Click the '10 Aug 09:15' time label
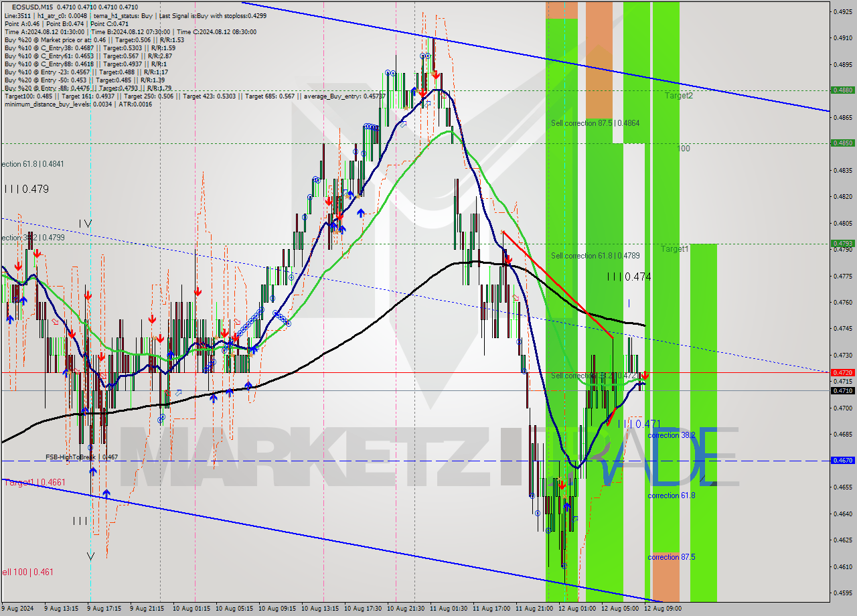Image resolution: width=857 pixels, height=616 pixels. point(277,609)
